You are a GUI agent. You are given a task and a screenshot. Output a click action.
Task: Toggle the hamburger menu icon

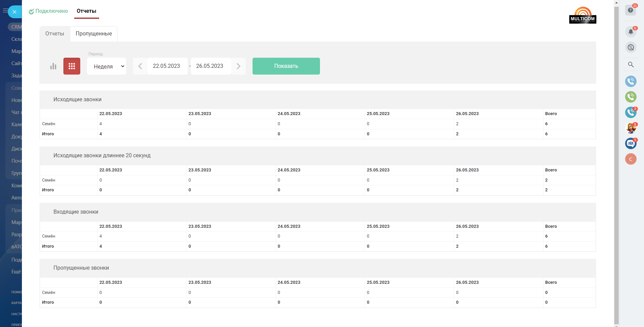[x=5, y=11]
